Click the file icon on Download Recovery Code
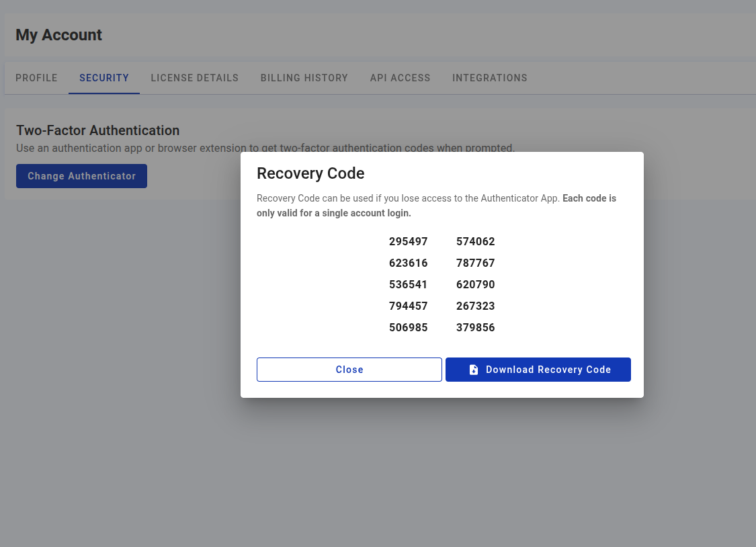The height and width of the screenshot is (547, 756). point(474,369)
